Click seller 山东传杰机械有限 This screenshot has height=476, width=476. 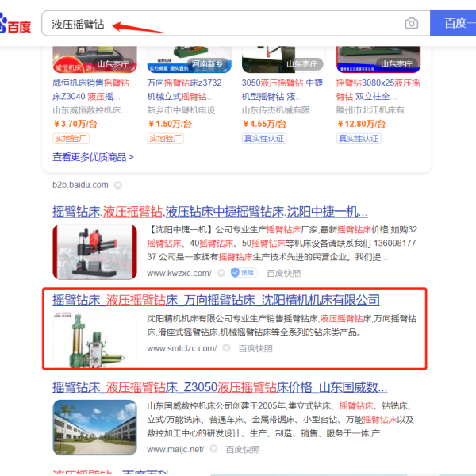coord(279,110)
